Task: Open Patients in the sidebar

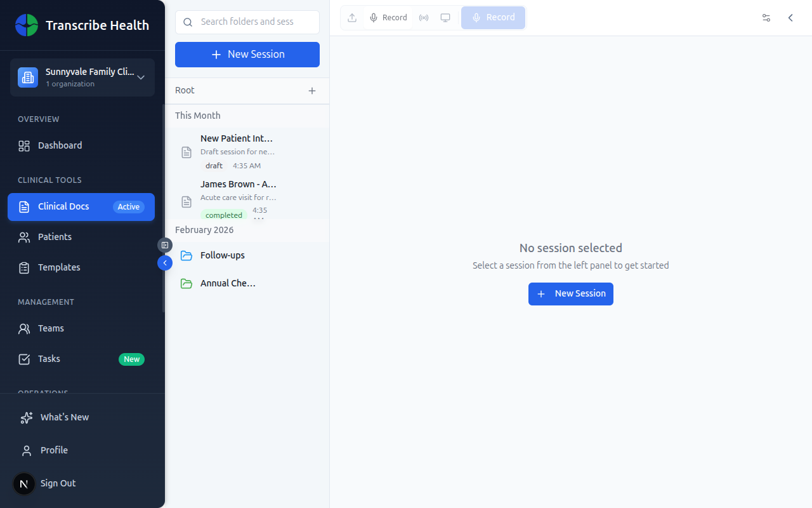Action: 55,237
